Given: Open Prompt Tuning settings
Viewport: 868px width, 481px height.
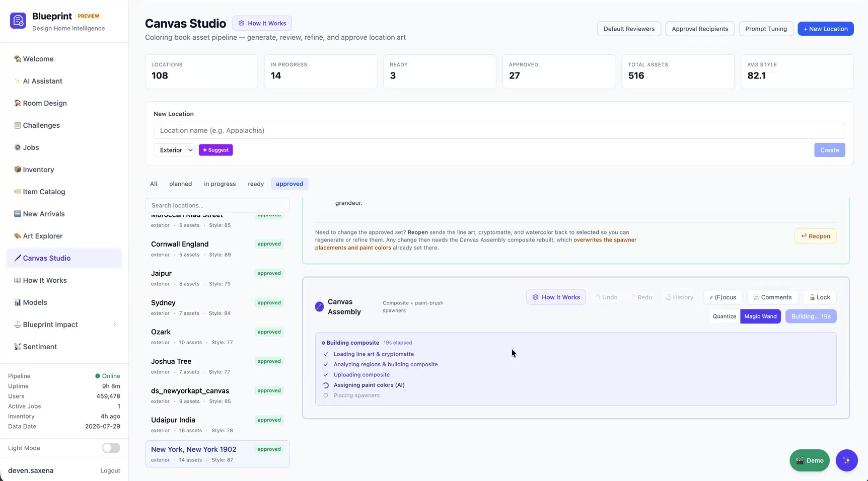Looking at the screenshot, I should coord(766,29).
